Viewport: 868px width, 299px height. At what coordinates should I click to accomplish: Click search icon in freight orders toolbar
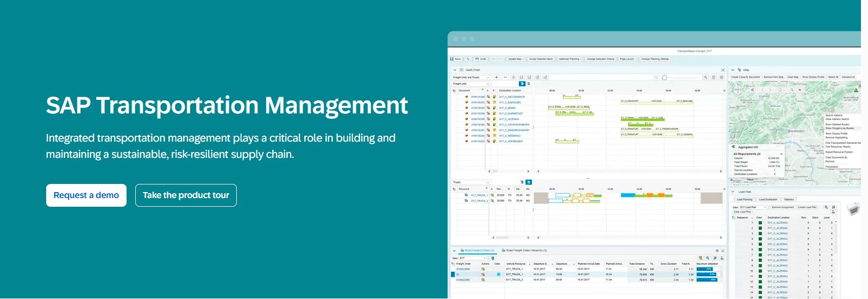pos(708,258)
